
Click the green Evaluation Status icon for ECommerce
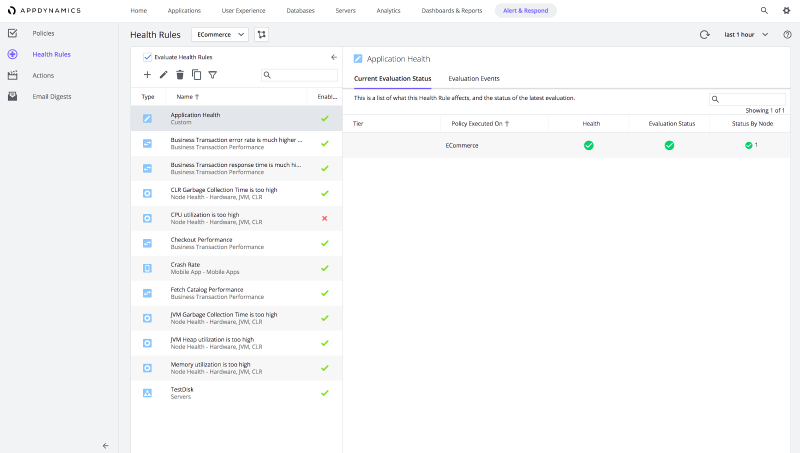(669, 145)
